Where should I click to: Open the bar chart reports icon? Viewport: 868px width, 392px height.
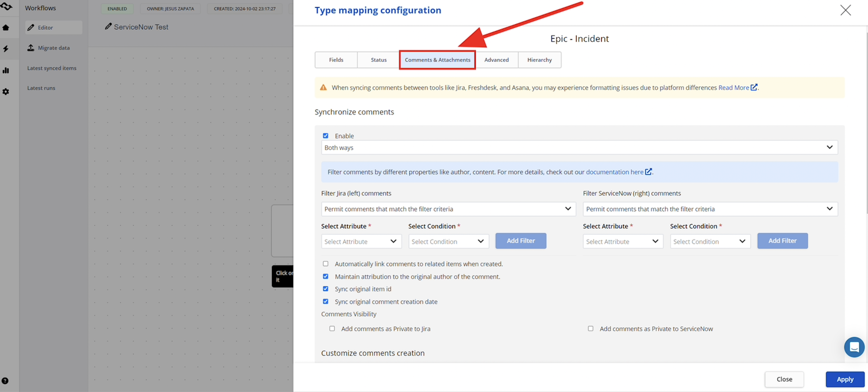coord(6,70)
